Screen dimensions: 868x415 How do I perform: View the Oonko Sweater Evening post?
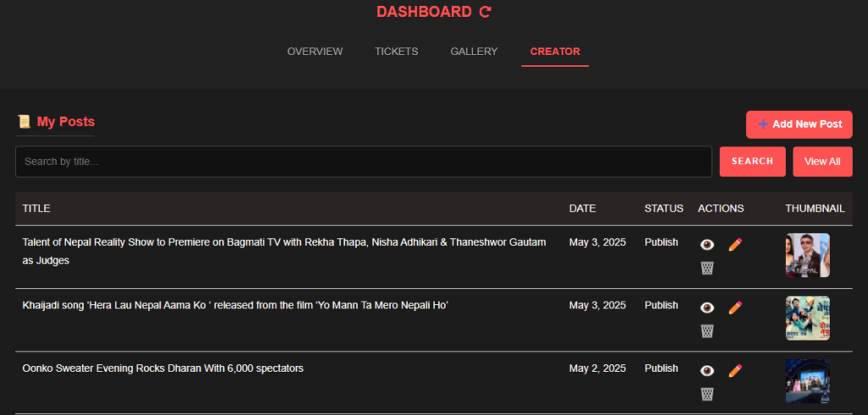coord(707,371)
